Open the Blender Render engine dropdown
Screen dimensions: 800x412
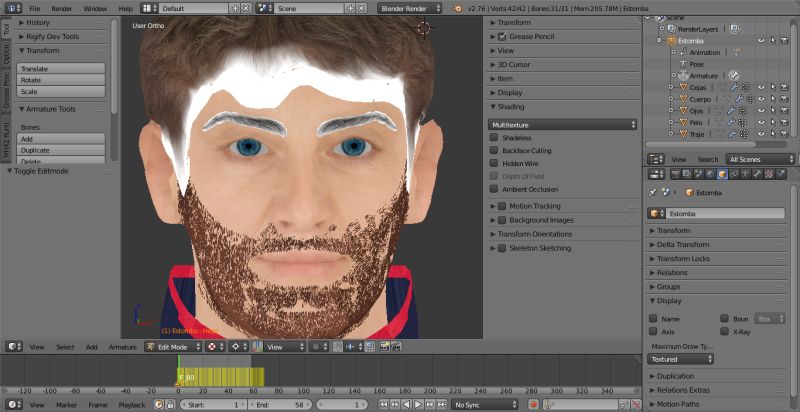pos(410,9)
